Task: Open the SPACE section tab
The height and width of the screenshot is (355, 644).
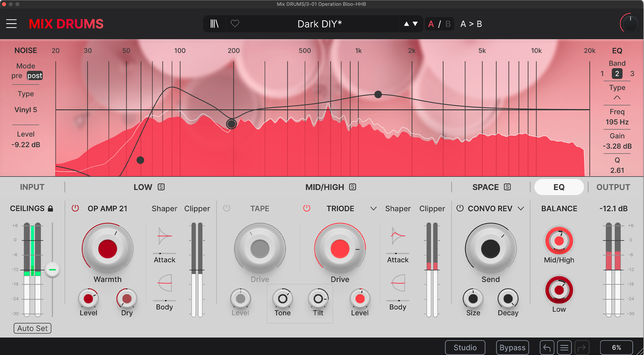Action: 485,187
